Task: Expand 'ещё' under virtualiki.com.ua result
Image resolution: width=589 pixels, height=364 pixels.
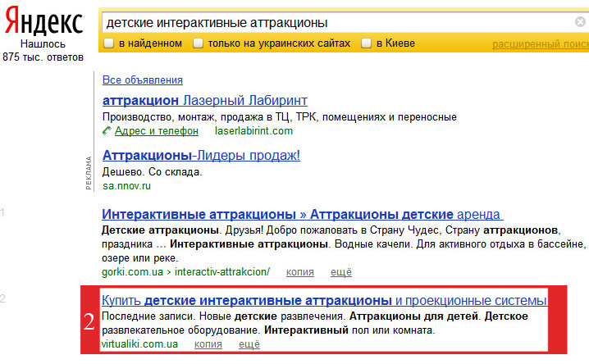Action: pos(249,344)
